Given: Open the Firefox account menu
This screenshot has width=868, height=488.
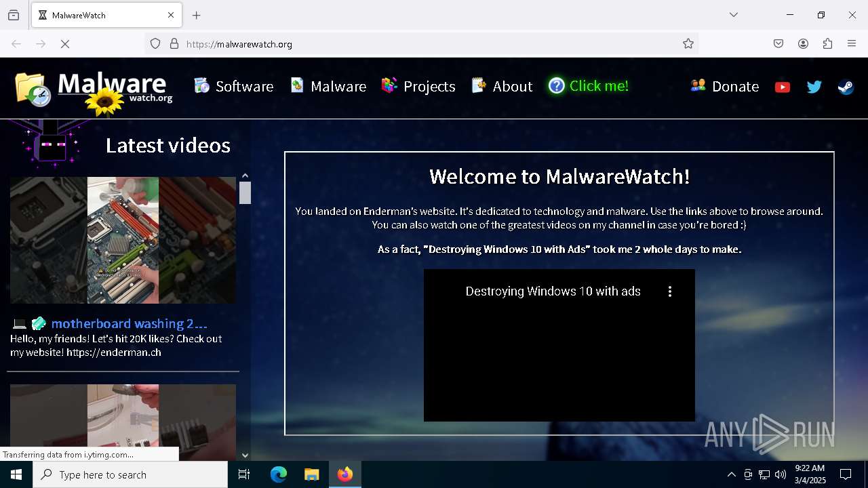Looking at the screenshot, I should 803,44.
